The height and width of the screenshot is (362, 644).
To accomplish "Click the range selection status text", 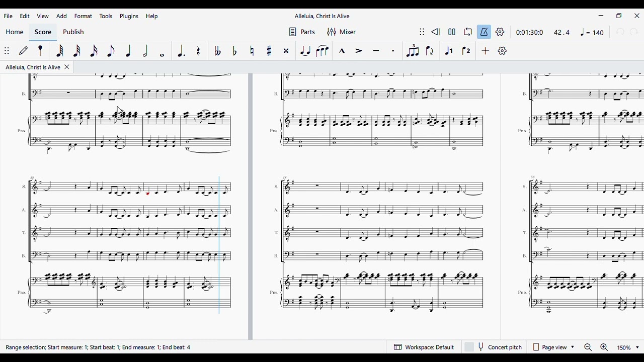I will (99, 347).
